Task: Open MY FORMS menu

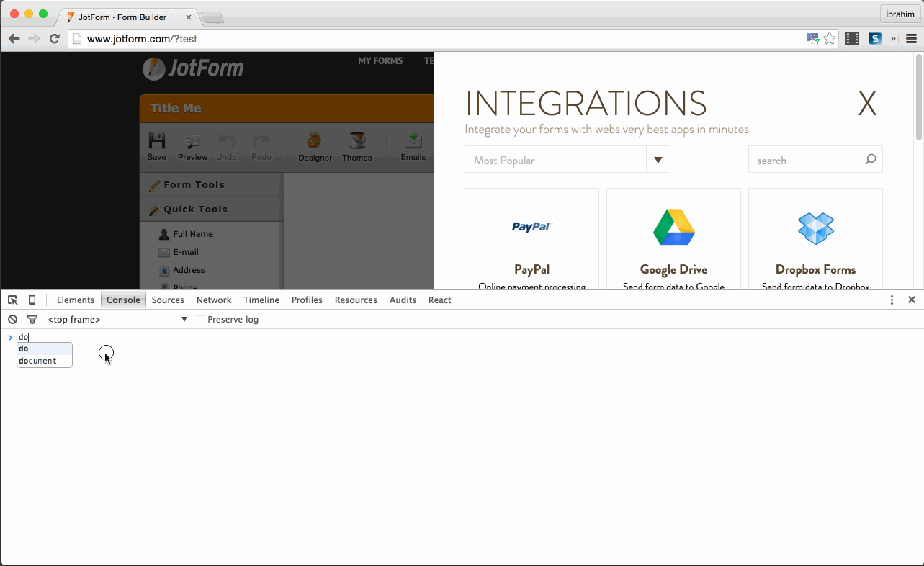Action: (380, 61)
